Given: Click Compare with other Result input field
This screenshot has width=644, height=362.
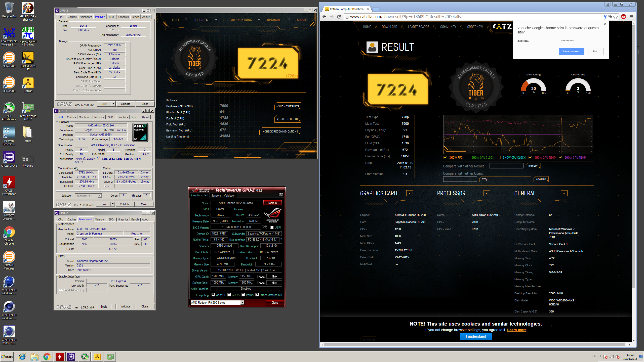Looking at the screenshot, I should [x=506, y=166].
